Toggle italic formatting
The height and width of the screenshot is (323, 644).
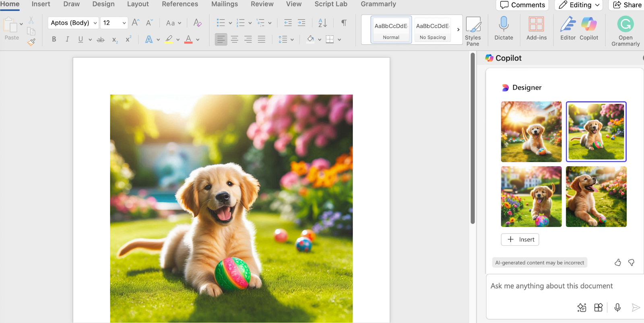(67, 39)
